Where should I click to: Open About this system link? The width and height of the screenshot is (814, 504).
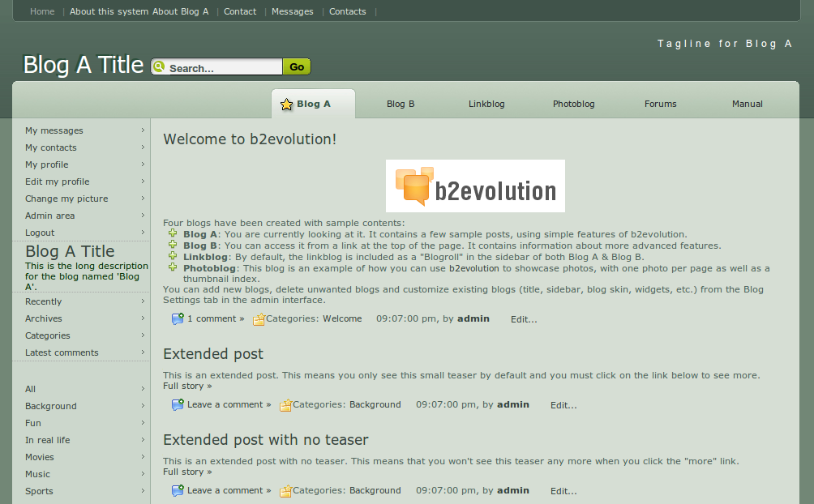pyautogui.click(x=109, y=11)
